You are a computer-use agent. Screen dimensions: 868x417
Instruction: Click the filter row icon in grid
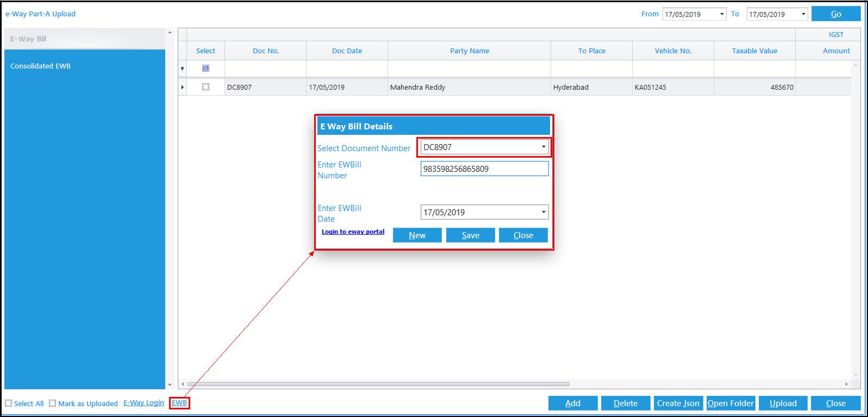(x=182, y=69)
